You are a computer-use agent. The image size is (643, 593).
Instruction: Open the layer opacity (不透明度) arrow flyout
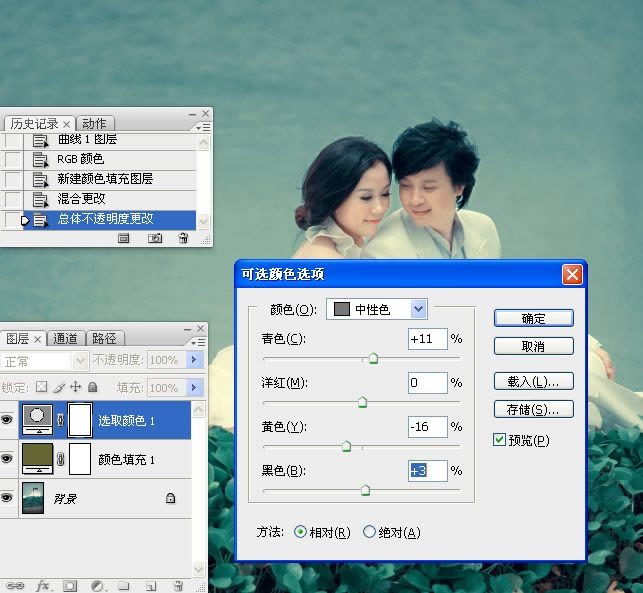[x=195, y=360]
